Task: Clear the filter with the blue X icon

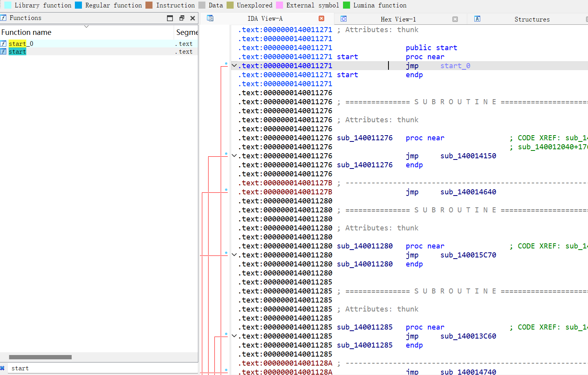Action: [x=2, y=368]
